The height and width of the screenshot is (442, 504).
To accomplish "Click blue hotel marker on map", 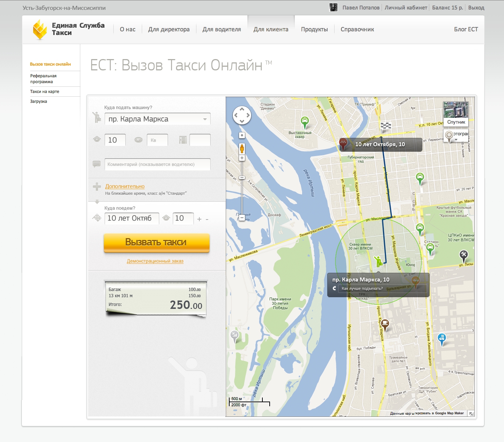I will [442, 339].
